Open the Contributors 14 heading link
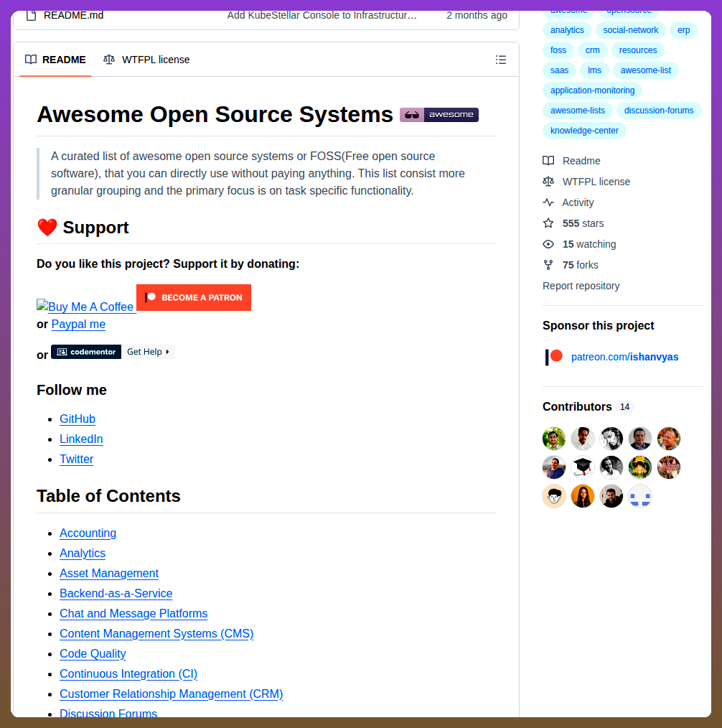The width and height of the screenshot is (722, 728). click(x=588, y=406)
